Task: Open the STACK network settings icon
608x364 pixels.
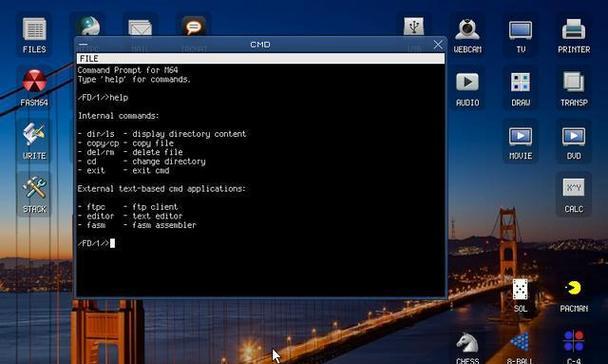Action: point(34,194)
